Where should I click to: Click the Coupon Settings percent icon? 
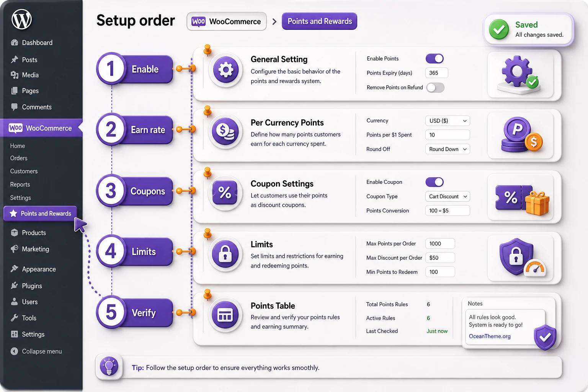click(225, 192)
